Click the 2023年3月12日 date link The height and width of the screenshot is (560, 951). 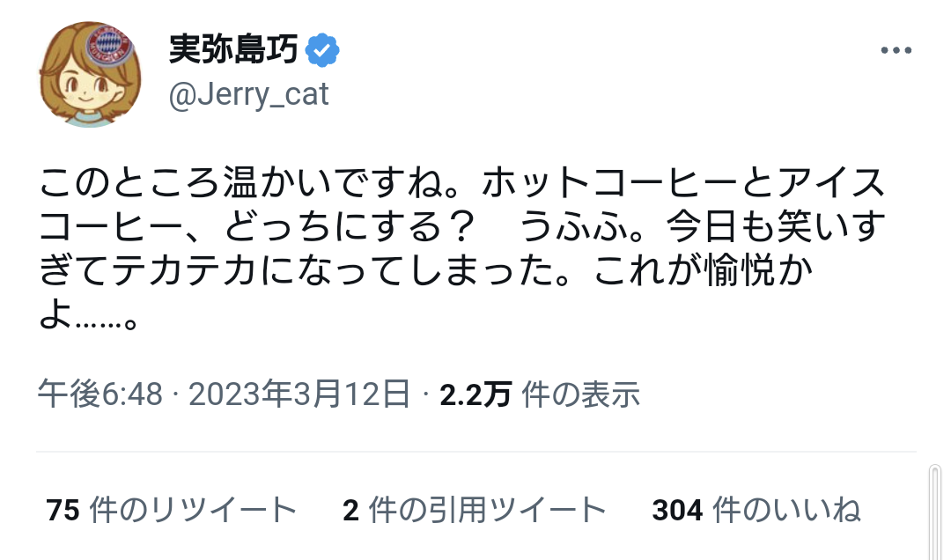pyautogui.click(x=299, y=395)
